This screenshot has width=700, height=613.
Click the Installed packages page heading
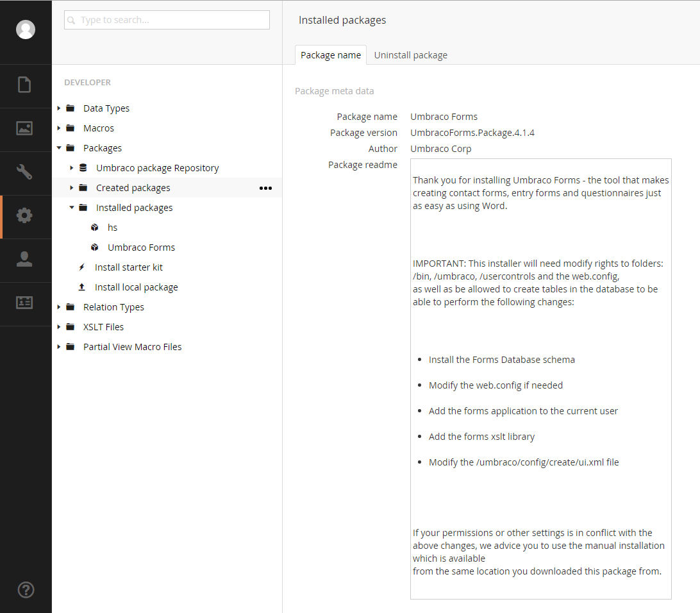coord(342,20)
